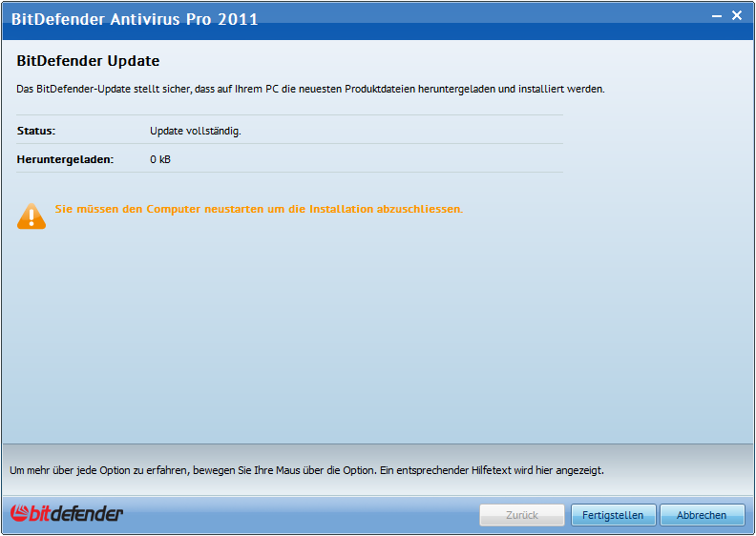Select the 'Update vollständig.' status text
Viewport: 756px width, 536px height.
tap(196, 131)
